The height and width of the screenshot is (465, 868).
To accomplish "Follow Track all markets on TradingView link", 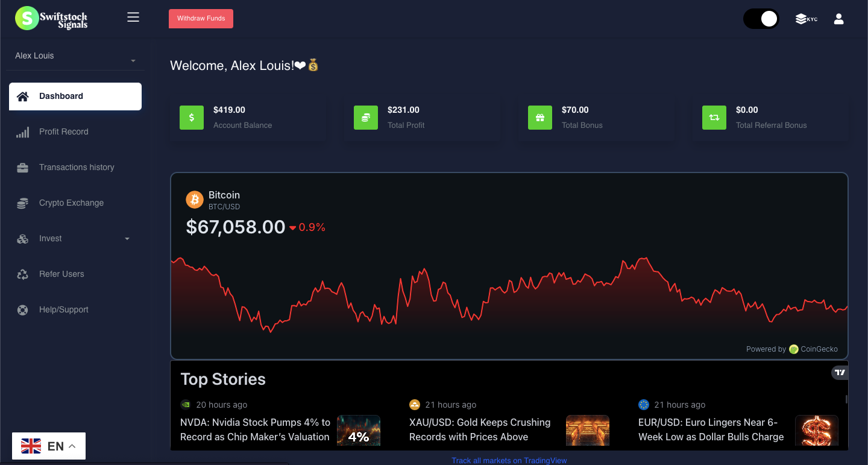I will click(509, 460).
